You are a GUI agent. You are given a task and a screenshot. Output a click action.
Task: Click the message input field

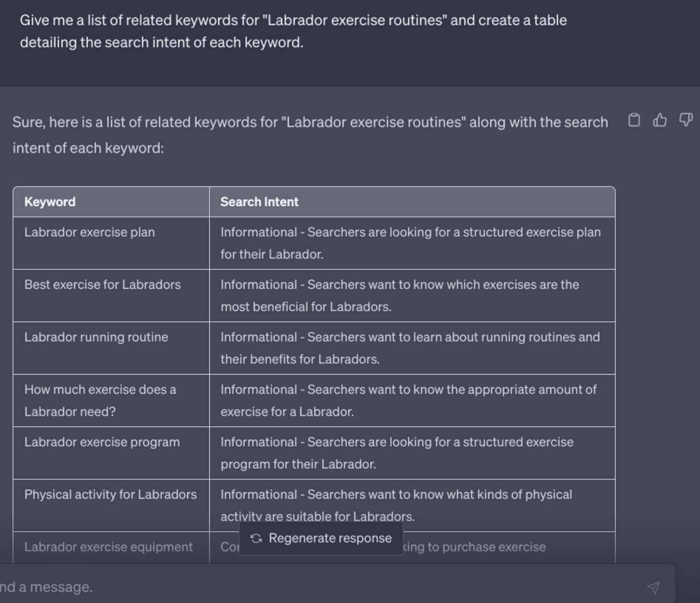[x=306, y=587]
